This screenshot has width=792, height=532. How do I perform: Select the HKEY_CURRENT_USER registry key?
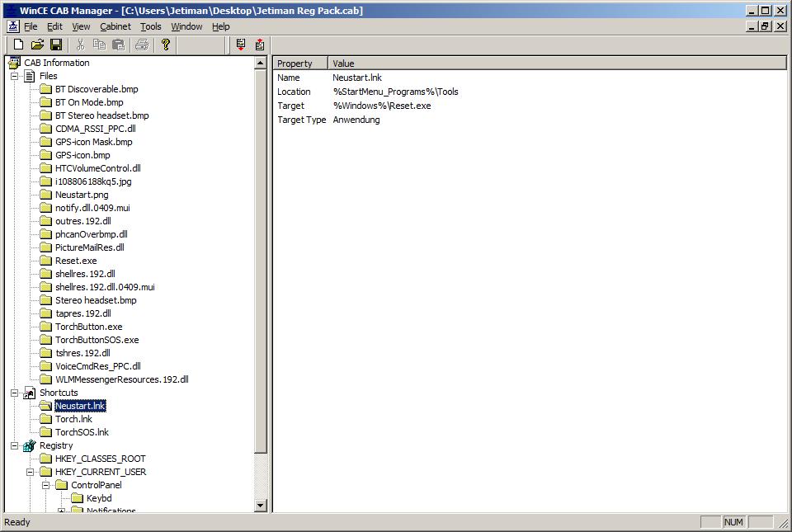pyautogui.click(x=101, y=472)
